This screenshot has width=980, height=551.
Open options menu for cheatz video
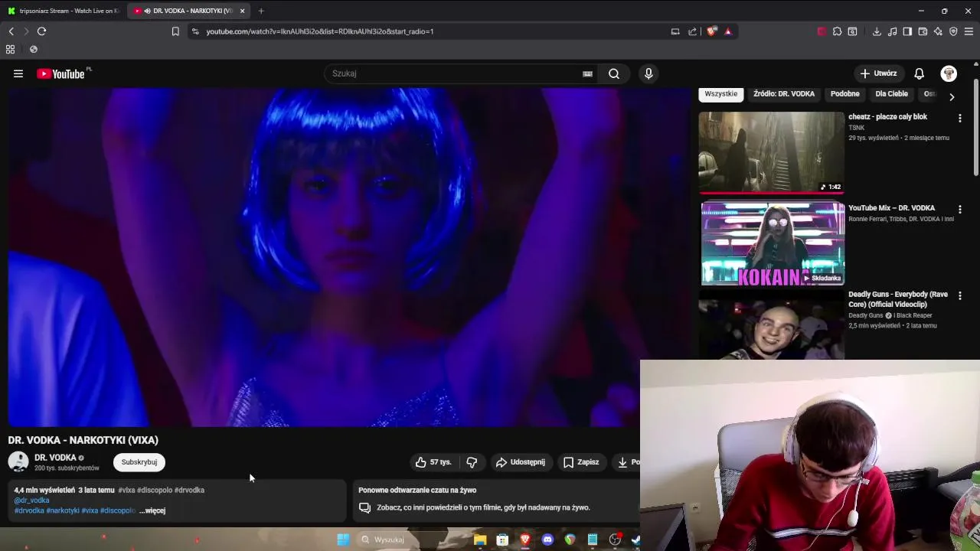click(959, 118)
